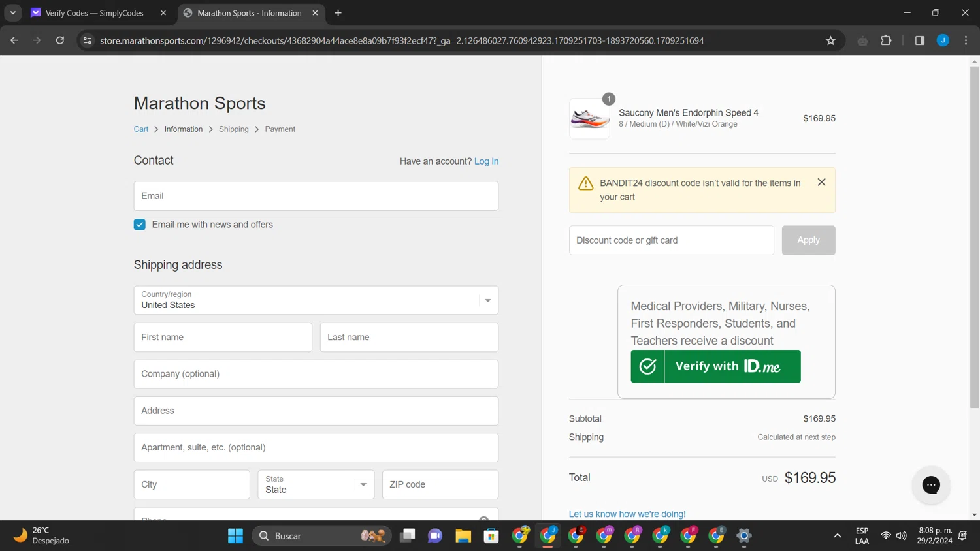Open Microsoft Store from the taskbar
This screenshot has height=551, width=980.
(x=491, y=536)
